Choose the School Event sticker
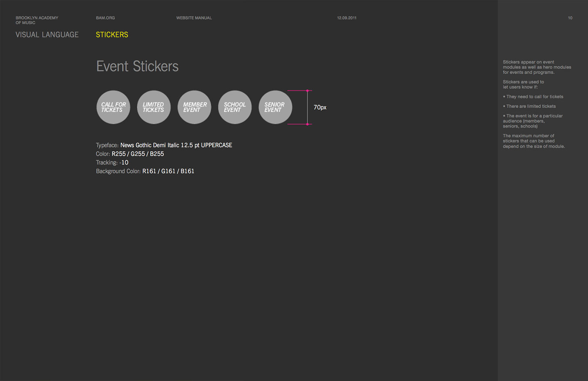588x381 pixels. click(235, 107)
